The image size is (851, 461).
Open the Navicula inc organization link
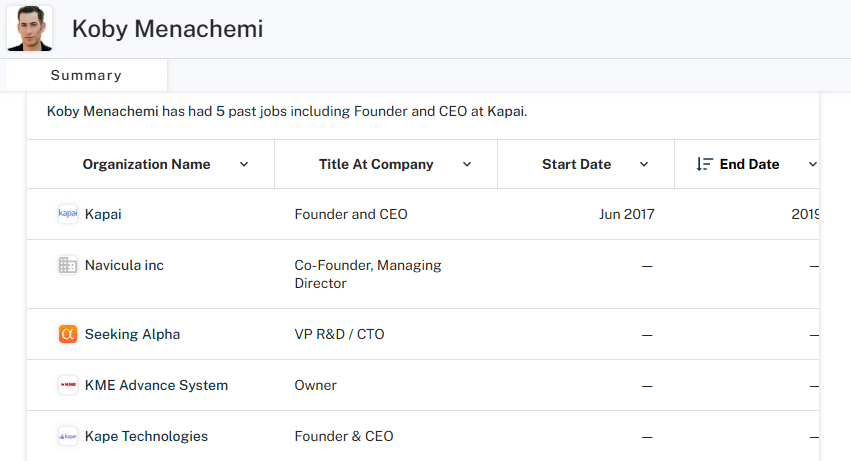[124, 265]
